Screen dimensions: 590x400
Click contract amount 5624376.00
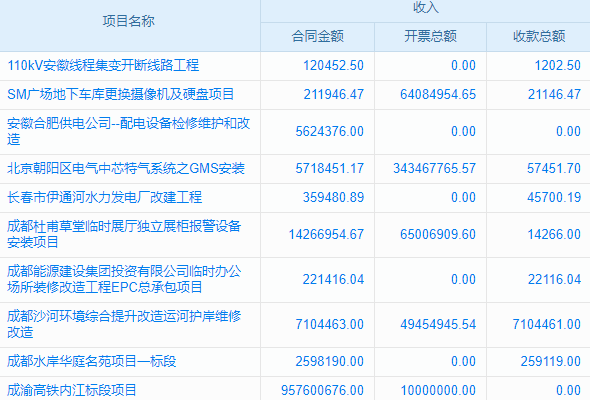pyautogui.click(x=330, y=131)
